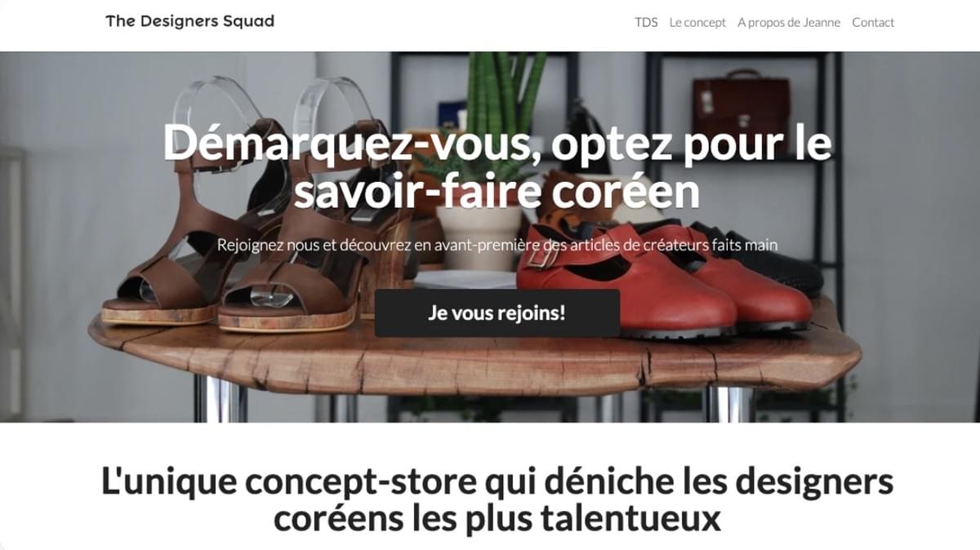
Task: Click the Démarquez-vous hero headline
Action: [x=497, y=167]
